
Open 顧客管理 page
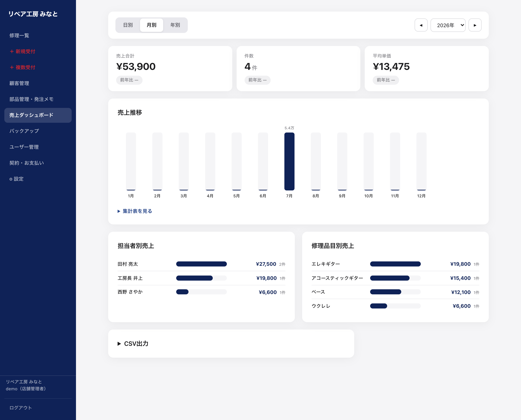(19, 83)
